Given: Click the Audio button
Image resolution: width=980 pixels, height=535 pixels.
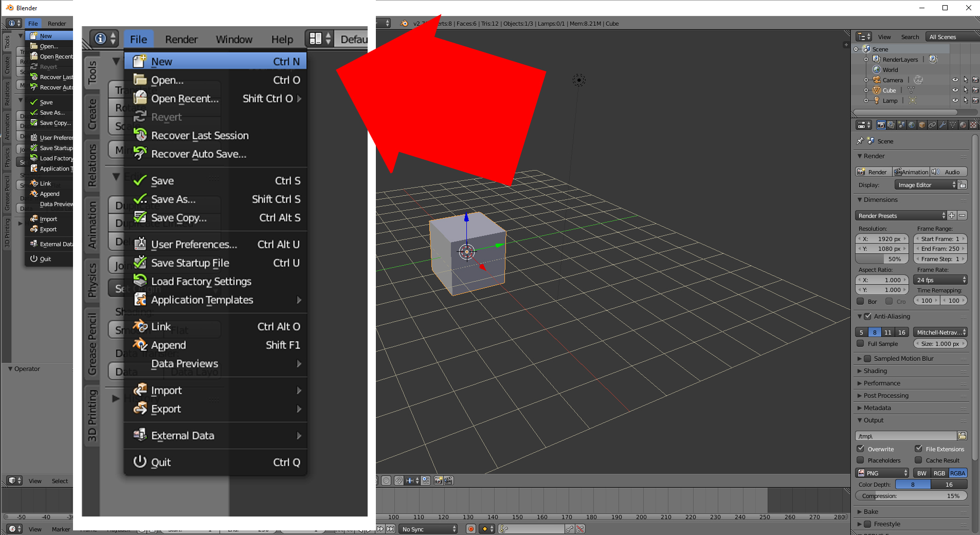Looking at the screenshot, I should [949, 172].
